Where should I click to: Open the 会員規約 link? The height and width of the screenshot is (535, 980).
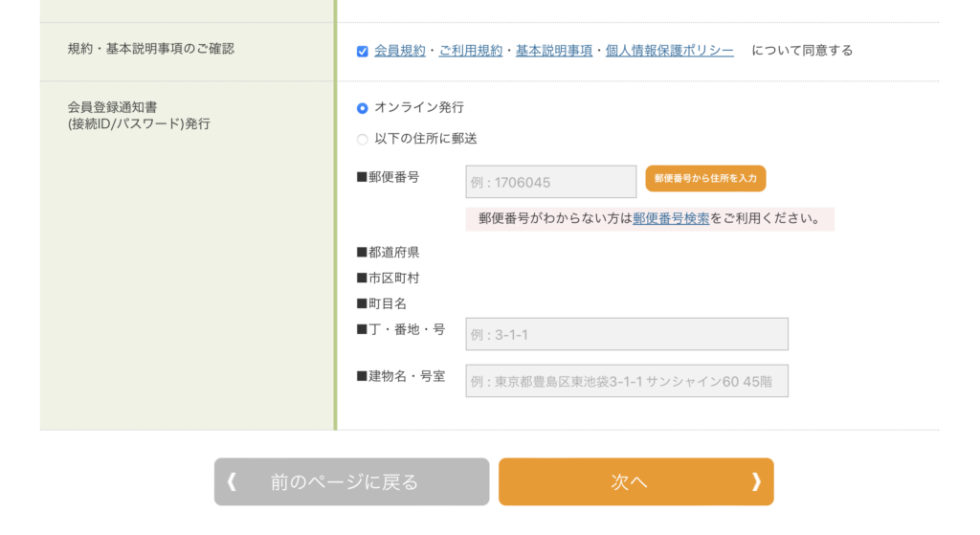pos(399,51)
